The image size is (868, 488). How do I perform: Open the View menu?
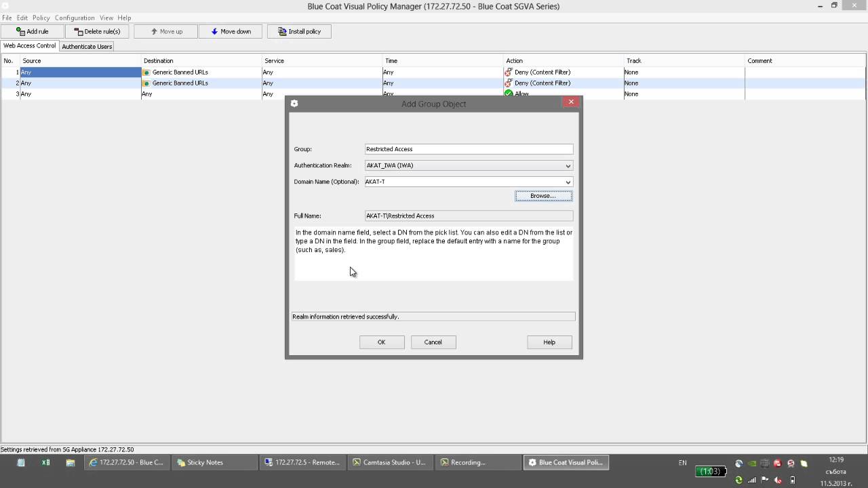tap(106, 18)
